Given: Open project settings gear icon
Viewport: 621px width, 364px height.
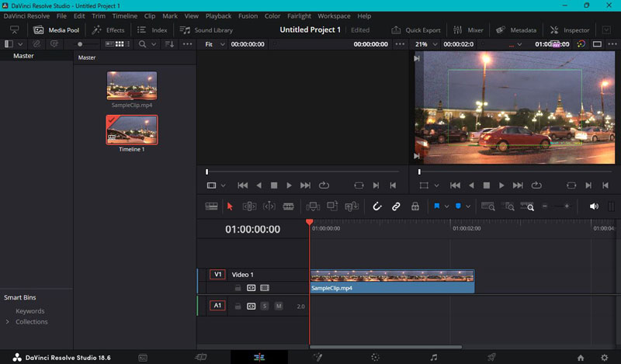Looking at the screenshot, I should coord(604,357).
